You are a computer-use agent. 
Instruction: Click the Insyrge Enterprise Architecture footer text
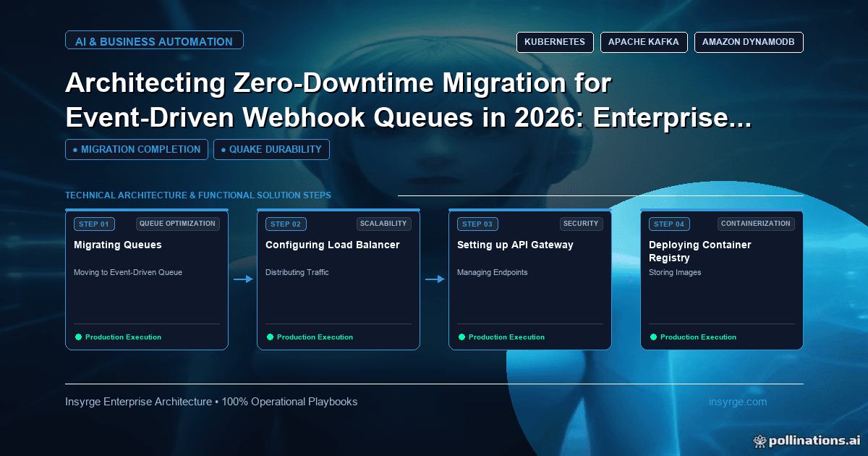coord(211,401)
